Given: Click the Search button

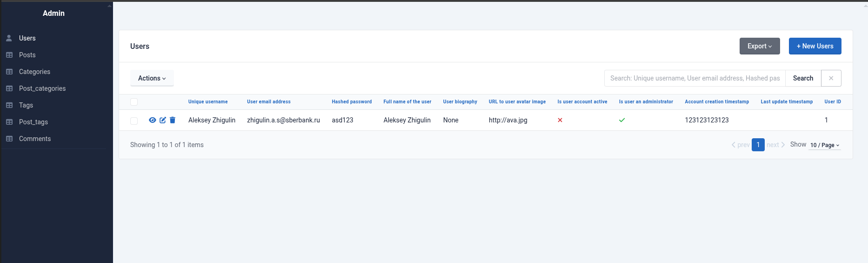Looking at the screenshot, I should (803, 78).
